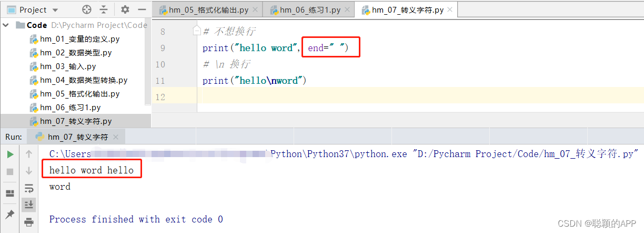Open the Project view dropdown
Image resolution: width=644 pixels, height=233 pixels.
point(56,10)
